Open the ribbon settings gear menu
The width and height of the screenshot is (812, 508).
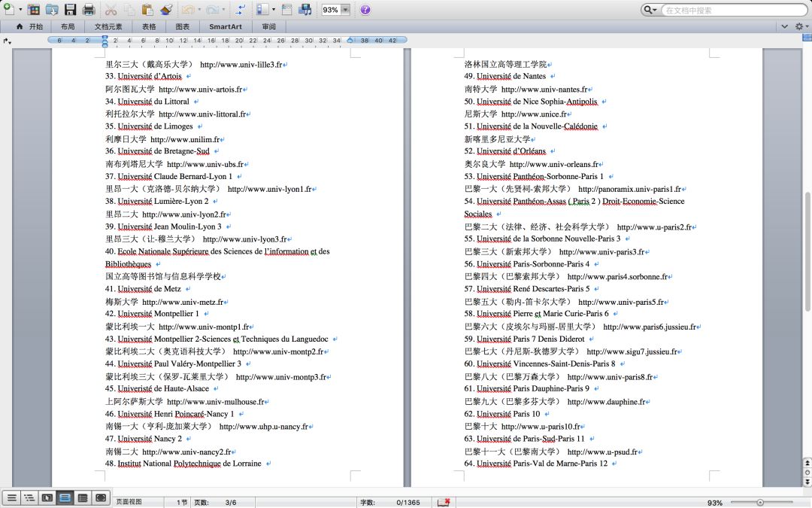[801, 26]
